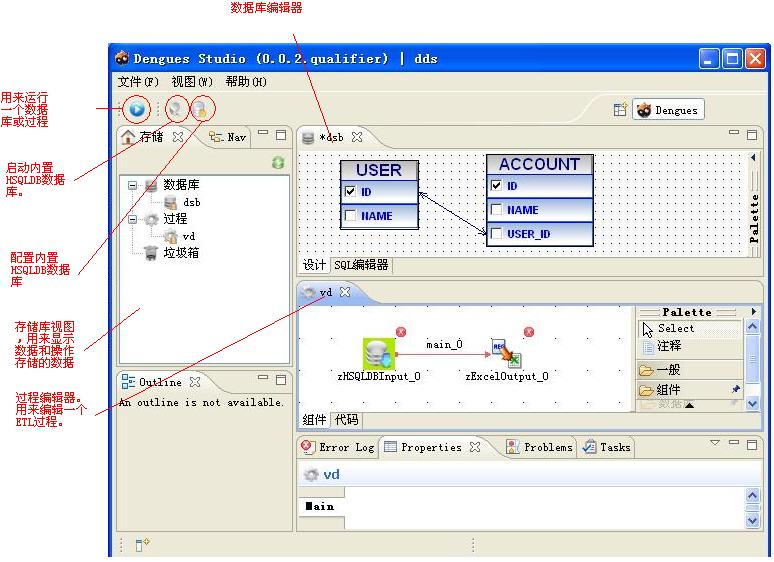Collapse the vd editor Palette arrow
Screen dimensions: 774x562
click(754, 311)
